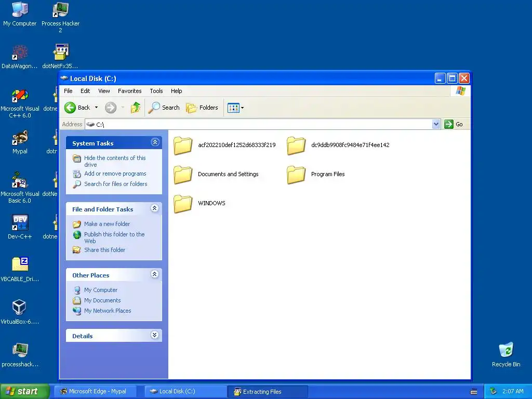The width and height of the screenshot is (532, 399).
Task: Open the Help menu
Action: click(x=177, y=91)
